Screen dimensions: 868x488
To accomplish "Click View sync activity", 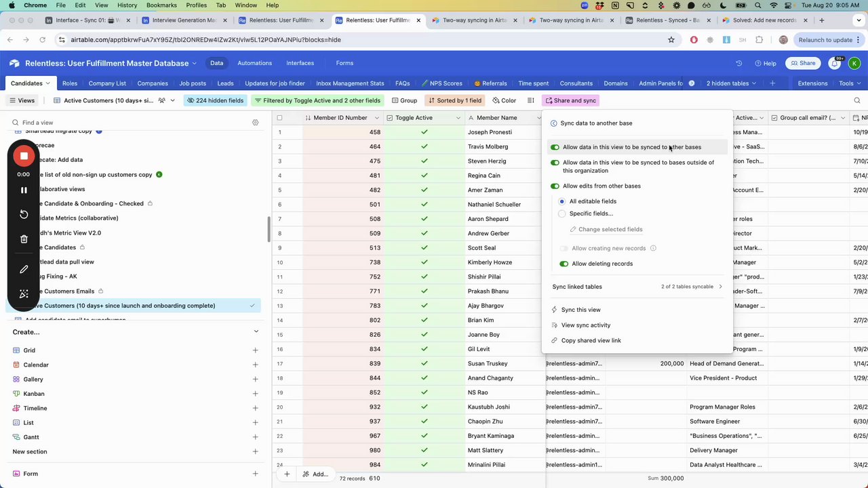I will tap(586, 325).
